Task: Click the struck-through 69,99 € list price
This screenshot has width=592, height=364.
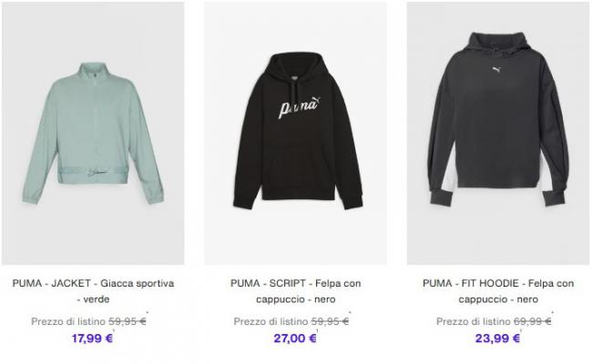Action: pyautogui.click(x=533, y=321)
